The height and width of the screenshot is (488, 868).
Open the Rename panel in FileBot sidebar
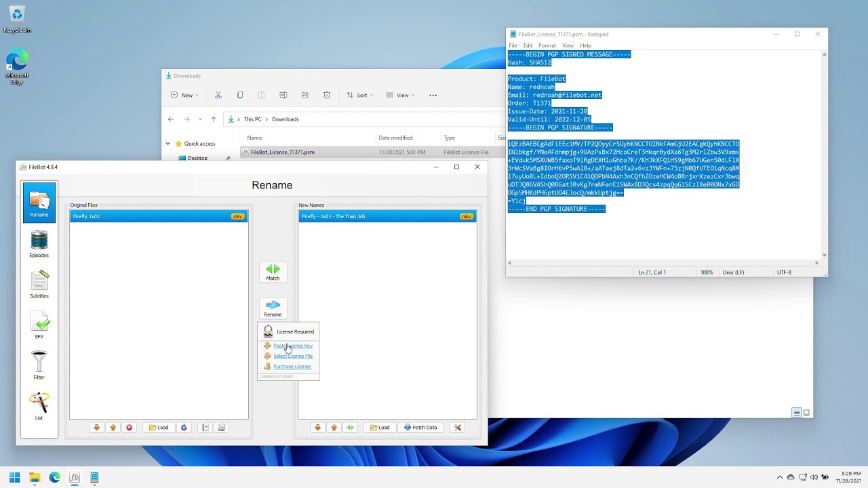(x=39, y=202)
